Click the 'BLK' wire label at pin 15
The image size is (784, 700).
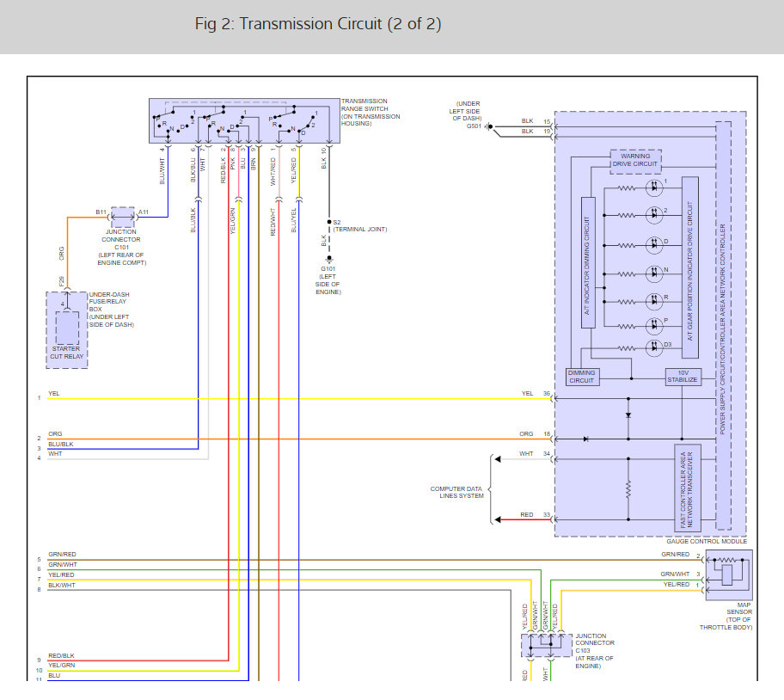[528, 121]
